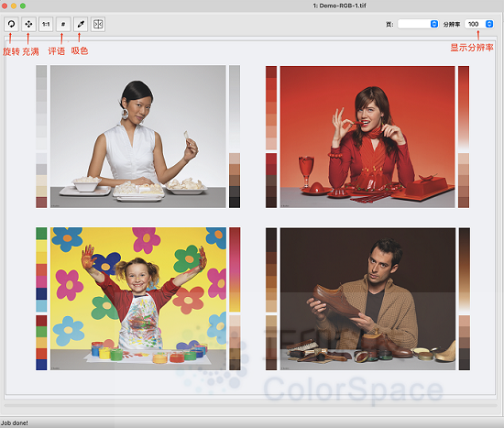Maximize the window with the green button
The width and height of the screenshot is (504, 428).
[23, 5]
